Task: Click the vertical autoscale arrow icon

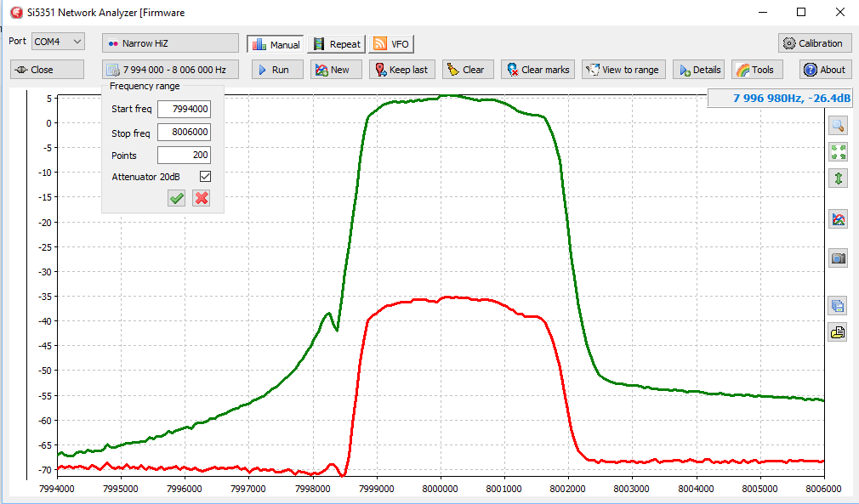Action: click(839, 178)
